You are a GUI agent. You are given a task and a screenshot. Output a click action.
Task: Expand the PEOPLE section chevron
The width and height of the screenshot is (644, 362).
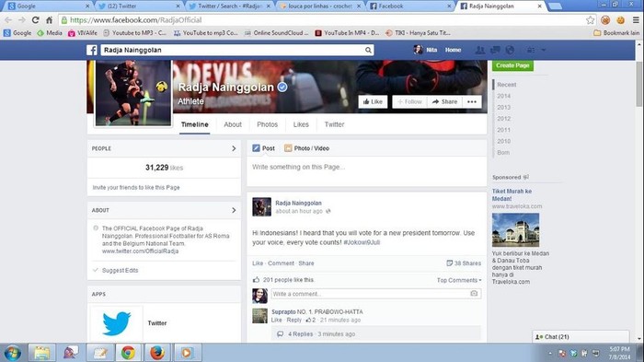[234, 148]
